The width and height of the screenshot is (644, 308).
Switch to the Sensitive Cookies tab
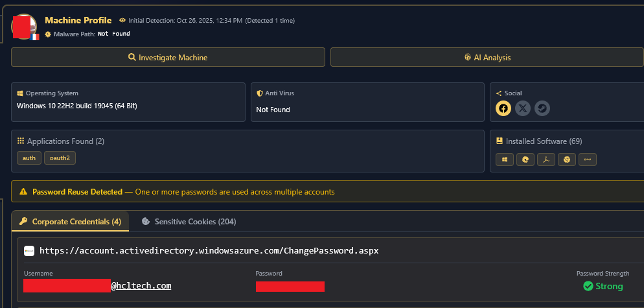click(189, 221)
